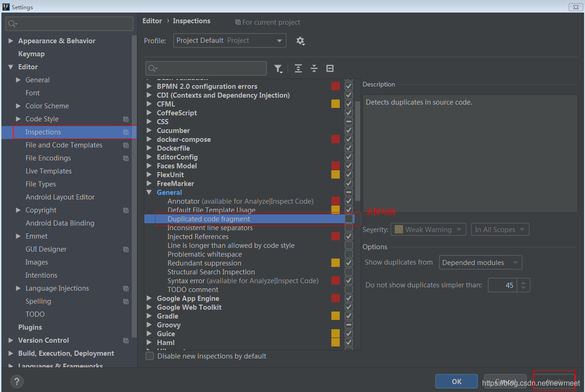This screenshot has height=392, width=585.
Task: Expand the Emmet settings node
Action: click(x=18, y=236)
